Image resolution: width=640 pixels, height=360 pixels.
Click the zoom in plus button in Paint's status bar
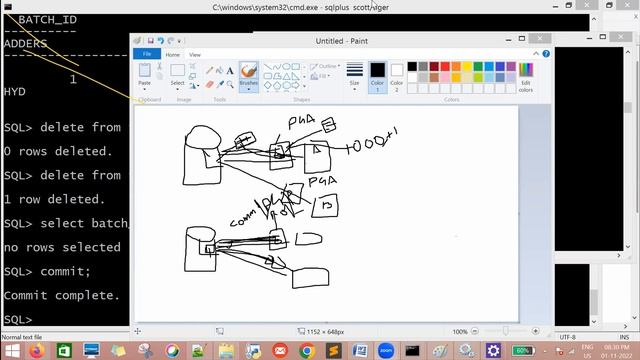coord(536,331)
